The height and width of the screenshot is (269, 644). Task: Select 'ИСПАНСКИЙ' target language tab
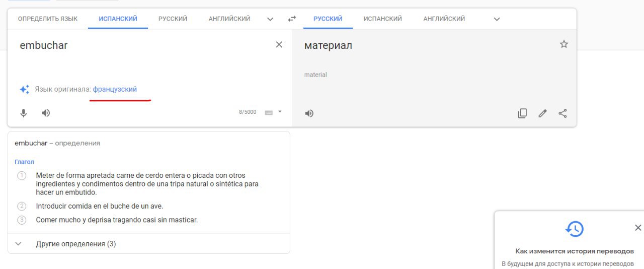383,19
